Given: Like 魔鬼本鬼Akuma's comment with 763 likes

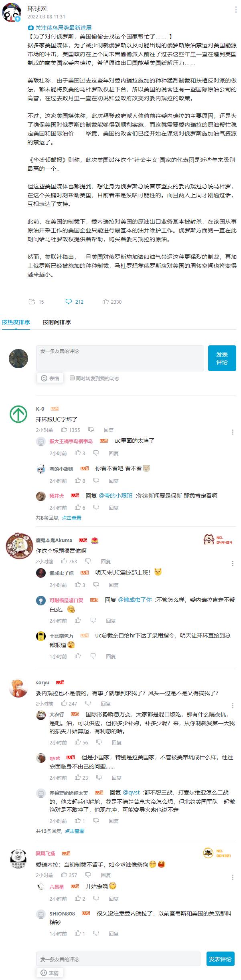Looking at the screenshot, I should tap(64, 561).
